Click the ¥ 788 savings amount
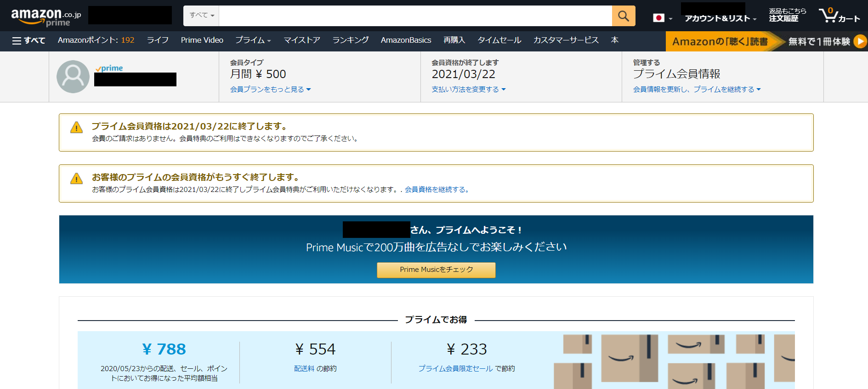This screenshot has height=389, width=868. tap(164, 350)
